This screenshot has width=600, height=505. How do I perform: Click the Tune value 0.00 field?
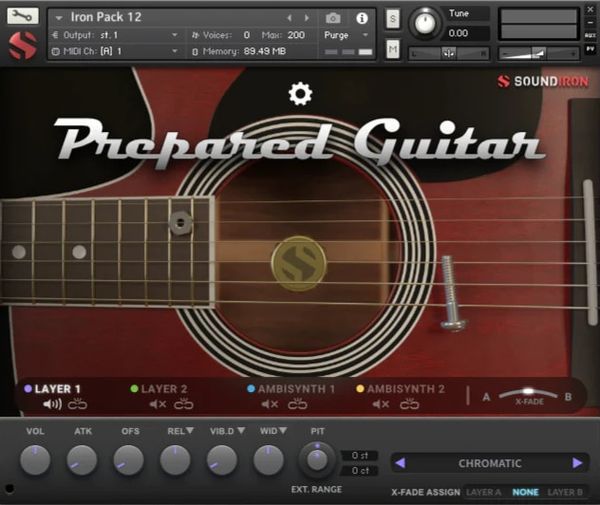(x=466, y=33)
